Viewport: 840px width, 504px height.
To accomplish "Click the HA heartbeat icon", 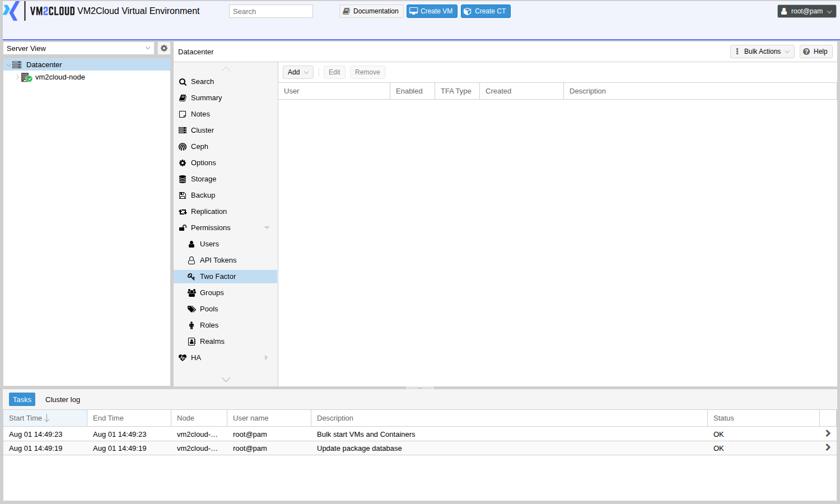I will click(183, 358).
